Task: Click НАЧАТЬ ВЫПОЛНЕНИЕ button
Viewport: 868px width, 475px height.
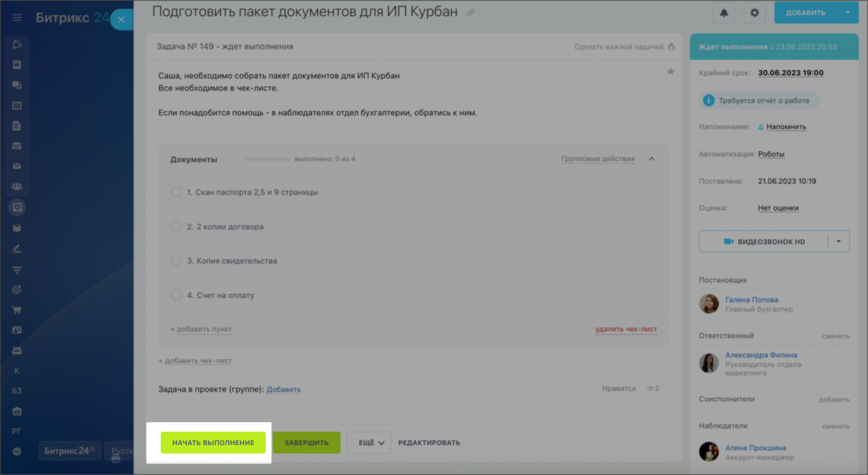Action: (x=213, y=442)
